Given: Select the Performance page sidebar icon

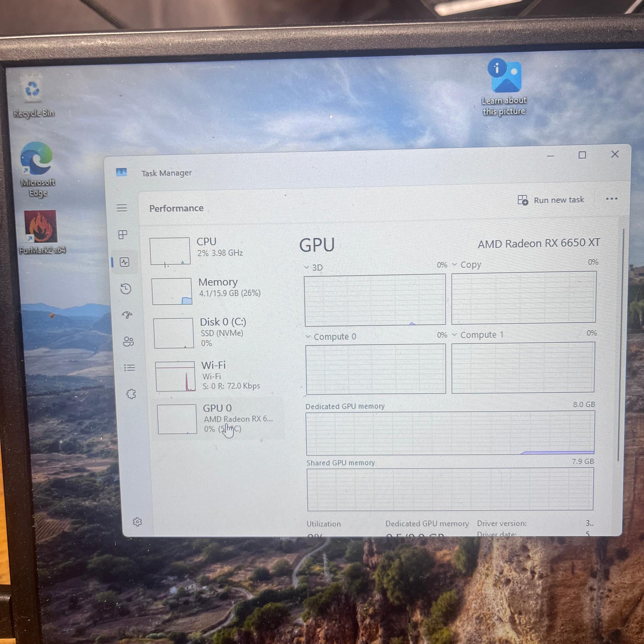Looking at the screenshot, I should [x=125, y=262].
